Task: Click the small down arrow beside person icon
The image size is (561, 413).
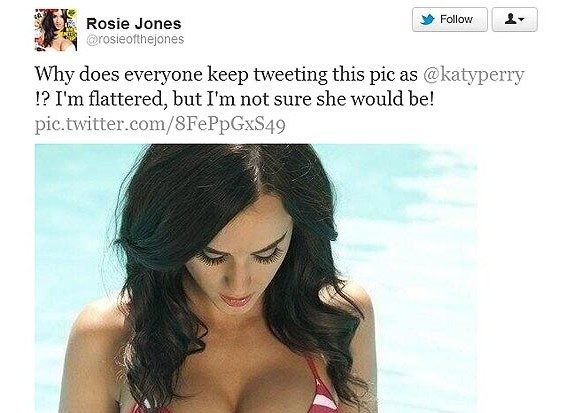Action: 521,20
